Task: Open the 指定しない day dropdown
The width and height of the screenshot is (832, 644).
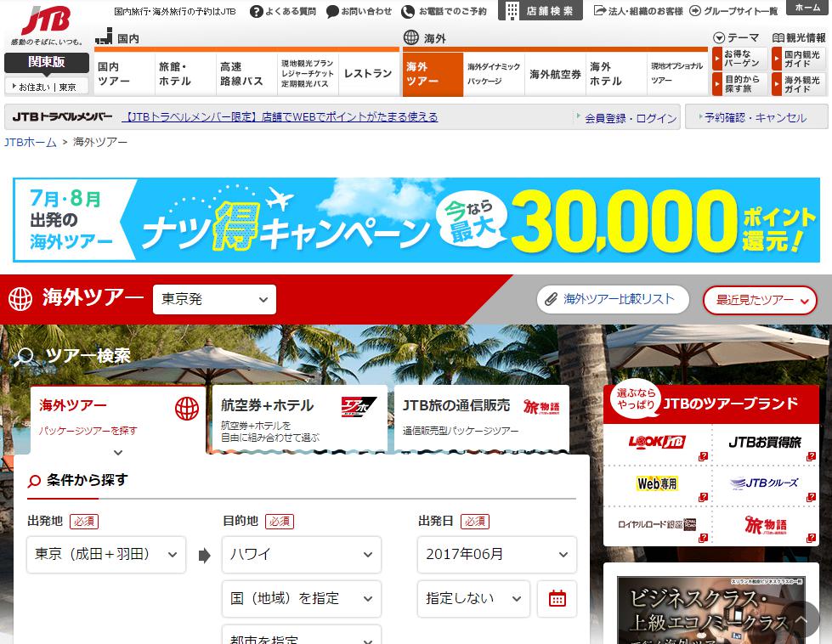Action: click(x=473, y=598)
